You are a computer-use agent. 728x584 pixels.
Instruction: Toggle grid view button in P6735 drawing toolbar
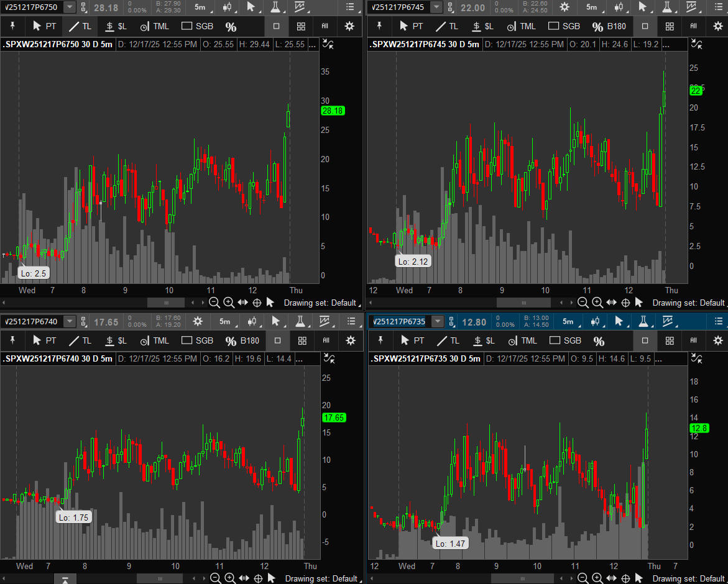(x=669, y=340)
